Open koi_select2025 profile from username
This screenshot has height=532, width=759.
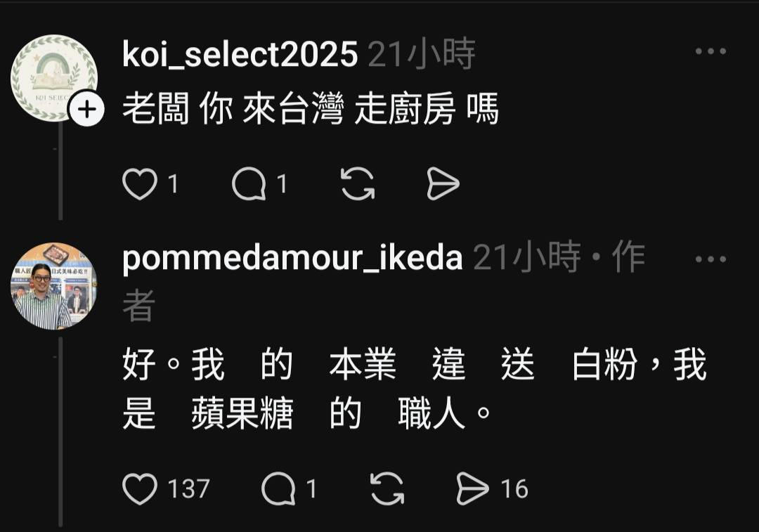(x=240, y=54)
